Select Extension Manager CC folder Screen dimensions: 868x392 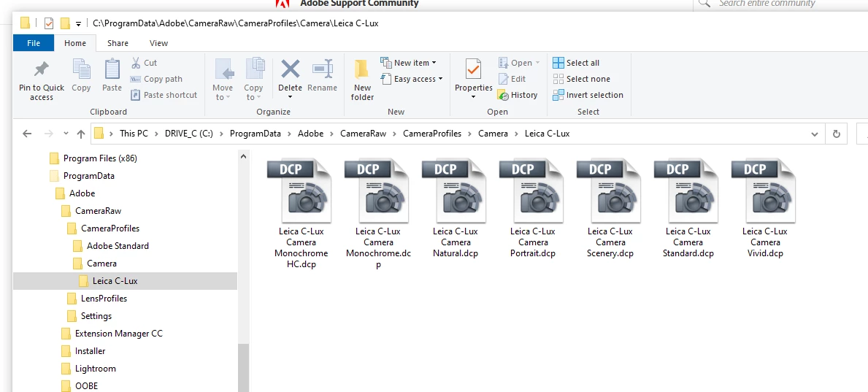118,334
